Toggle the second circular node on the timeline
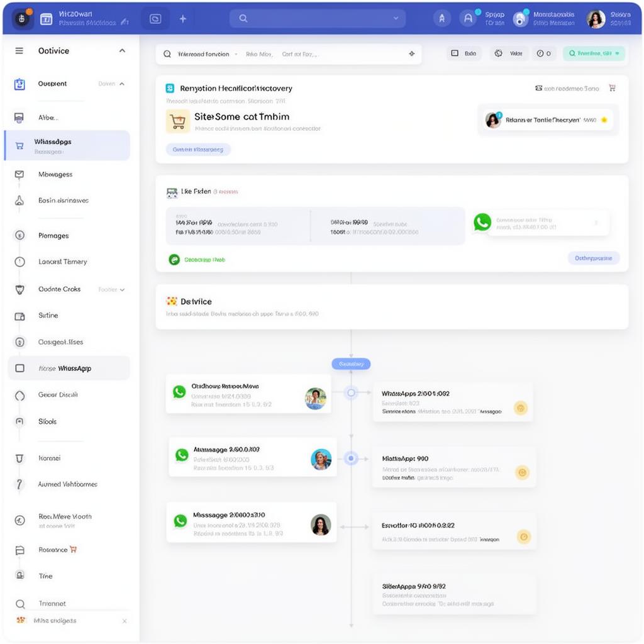Viewport: 644px width, 644px height. click(351, 458)
